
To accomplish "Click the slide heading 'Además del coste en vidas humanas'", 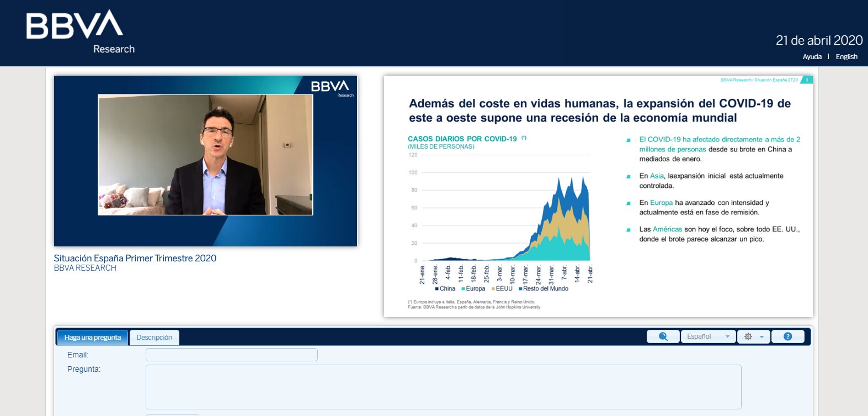I will pos(600,110).
